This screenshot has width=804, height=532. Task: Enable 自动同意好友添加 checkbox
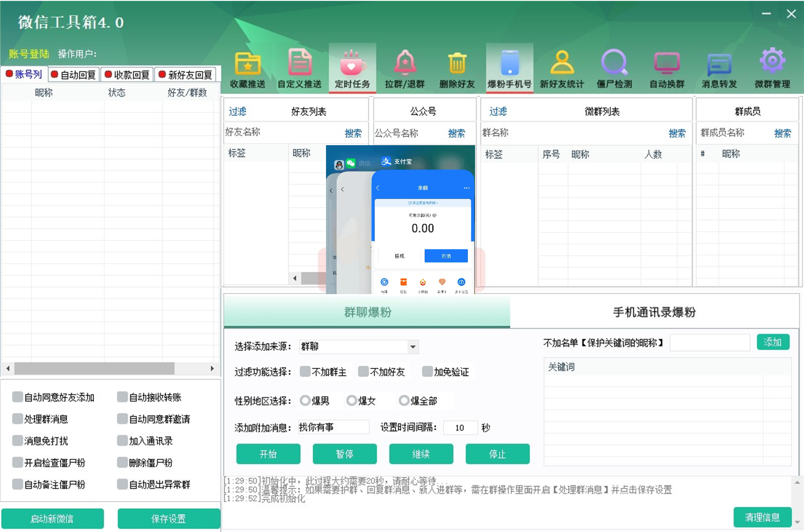pyautogui.click(x=17, y=397)
